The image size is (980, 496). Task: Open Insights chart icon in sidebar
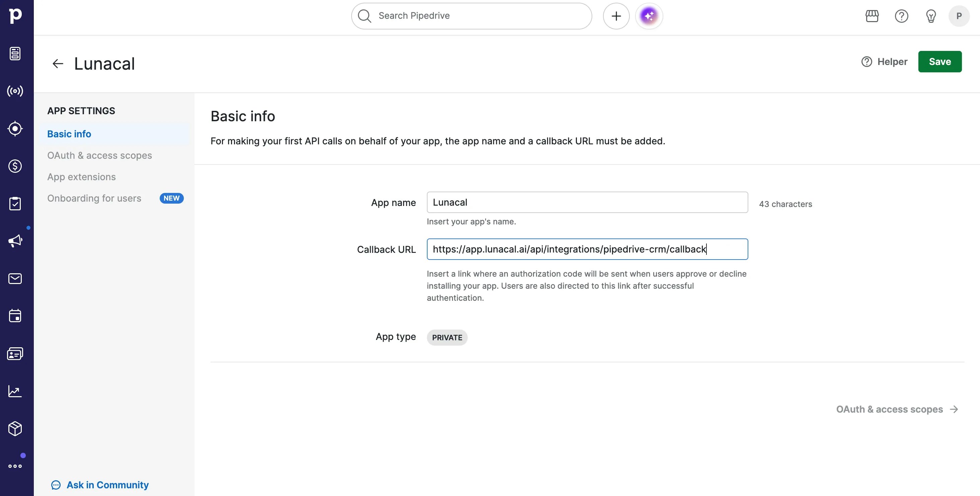pyautogui.click(x=15, y=391)
